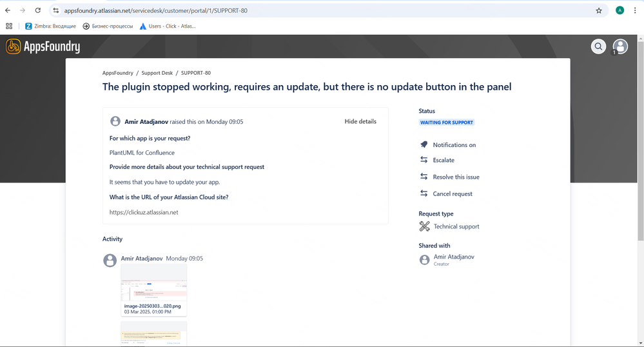Open site information icon in address bar

click(56, 11)
